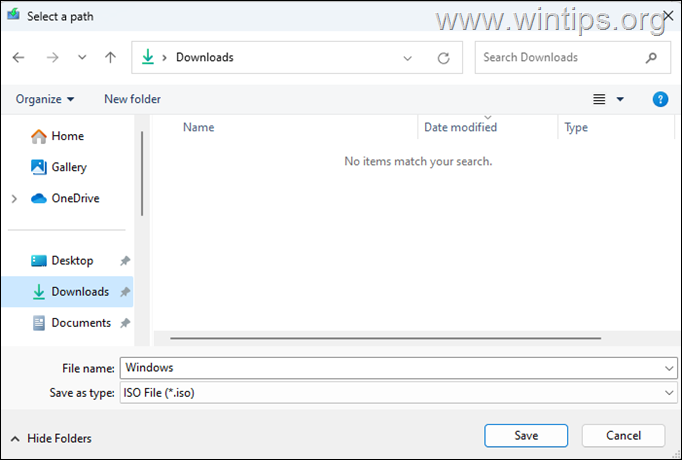Open help with the blue question mark
This screenshot has width=682, height=460.
[x=660, y=99]
